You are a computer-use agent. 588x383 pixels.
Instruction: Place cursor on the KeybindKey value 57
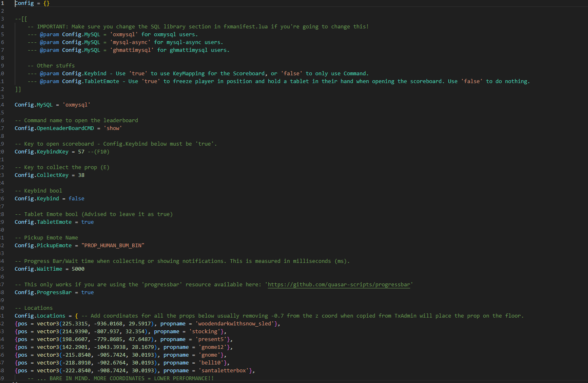click(81, 152)
